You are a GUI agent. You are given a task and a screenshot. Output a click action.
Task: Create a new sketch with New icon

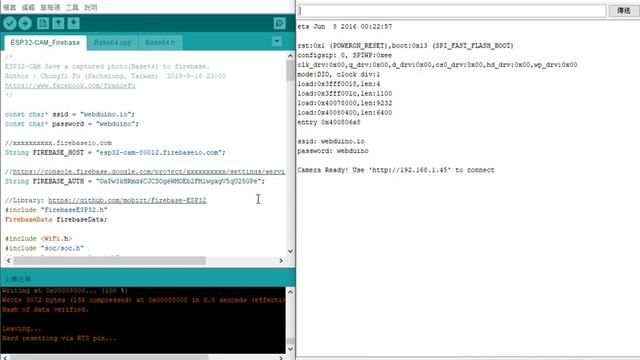[x=43, y=24]
